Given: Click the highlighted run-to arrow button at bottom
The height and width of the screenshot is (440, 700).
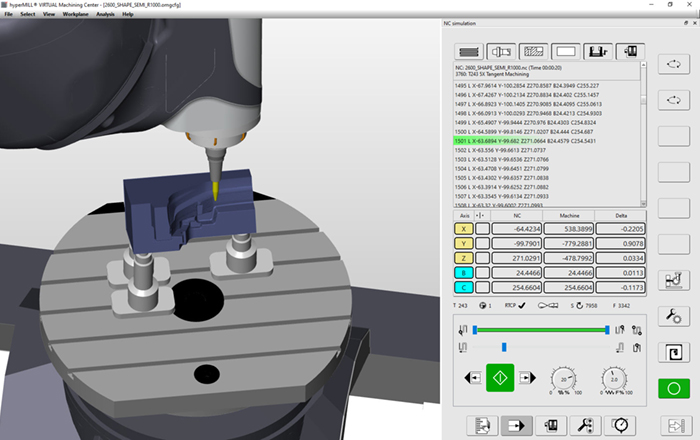Looking at the screenshot, I should click(x=517, y=426).
